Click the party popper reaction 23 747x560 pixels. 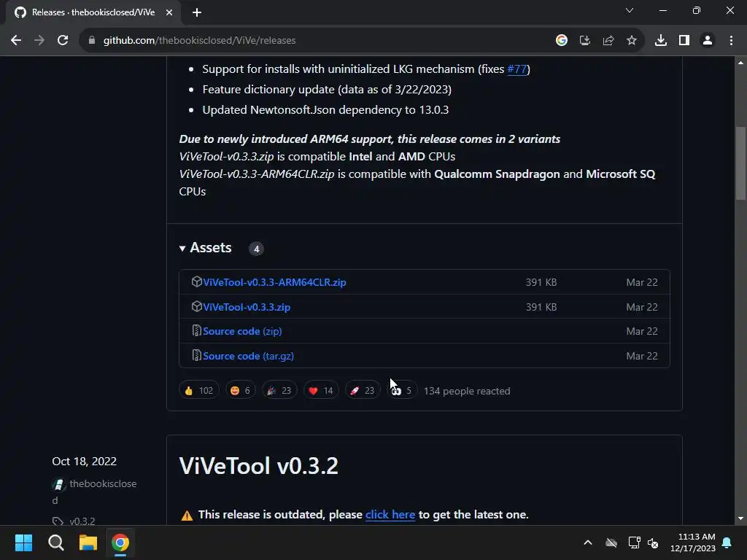click(x=279, y=391)
